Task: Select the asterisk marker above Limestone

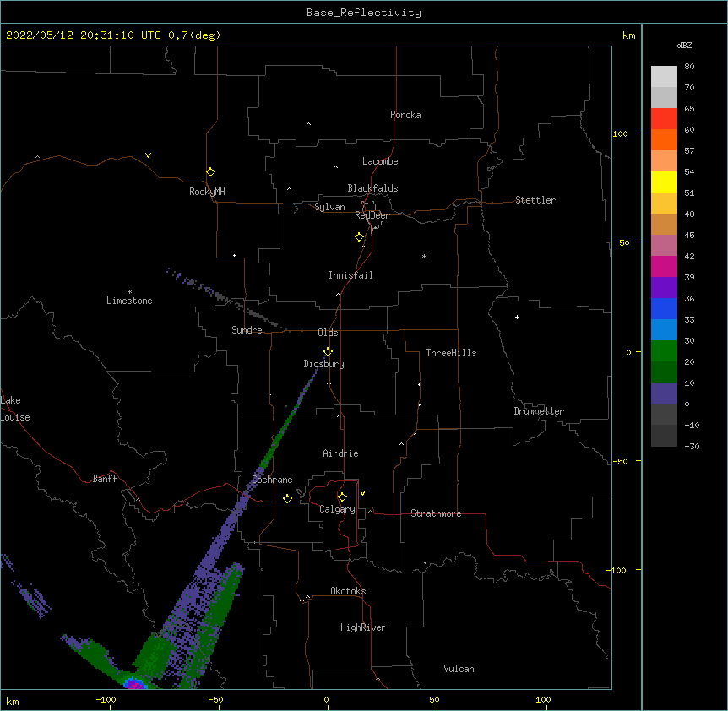Action: point(129,292)
